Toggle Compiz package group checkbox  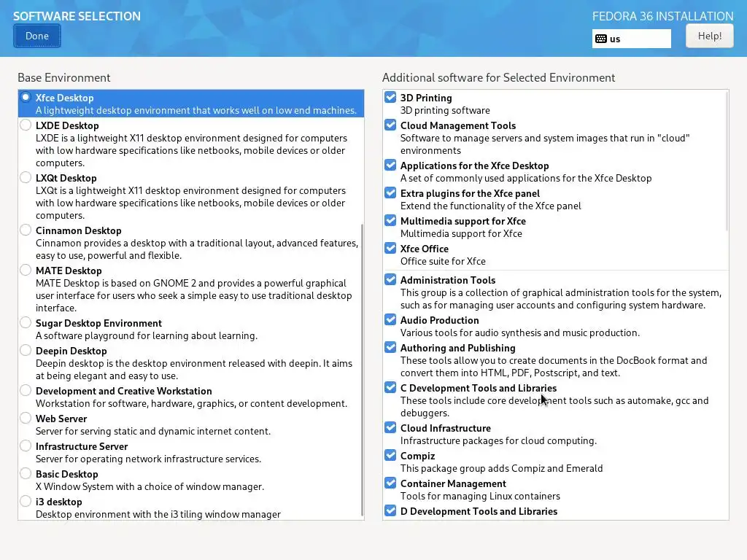pos(390,455)
